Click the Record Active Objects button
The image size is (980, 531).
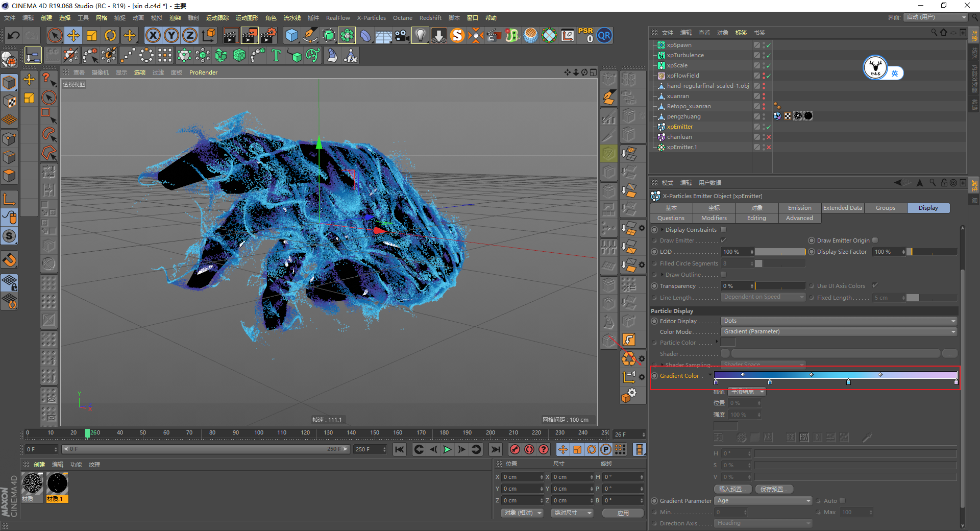tap(515, 449)
